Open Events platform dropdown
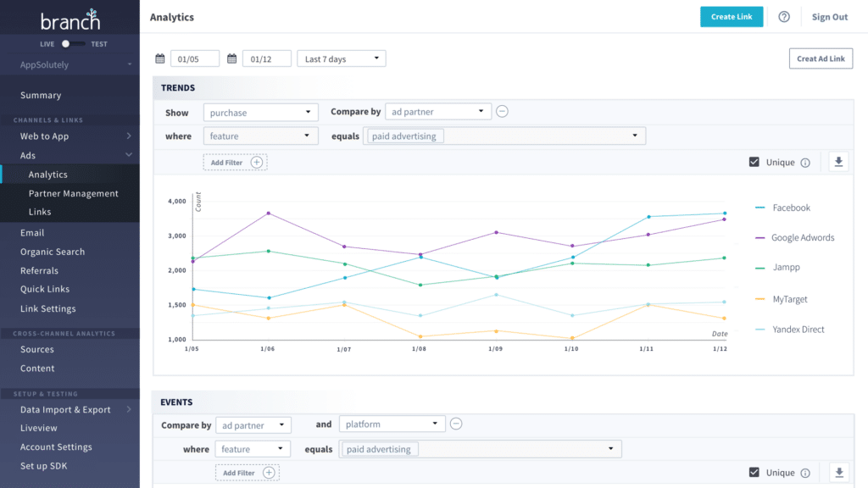Screen dimensions: 868x488 tap(392, 424)
